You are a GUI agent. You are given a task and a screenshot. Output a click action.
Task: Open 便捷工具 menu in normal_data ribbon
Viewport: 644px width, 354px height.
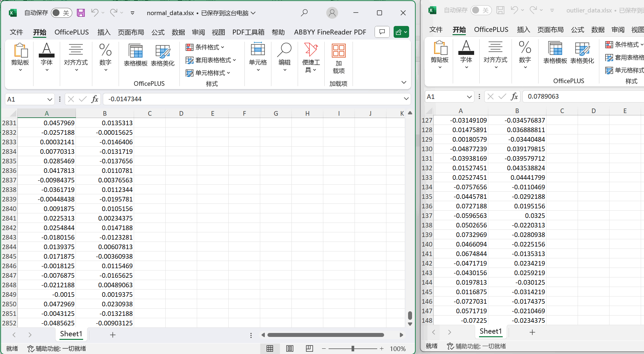coord(311,58)
